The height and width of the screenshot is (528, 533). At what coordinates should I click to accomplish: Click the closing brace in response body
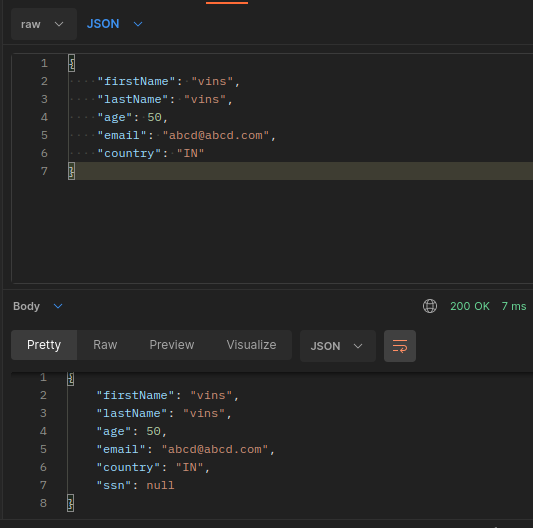click(71, 503)
